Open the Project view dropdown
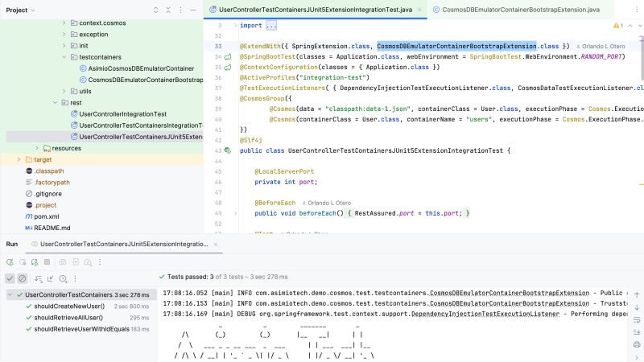 pos(20,10)
